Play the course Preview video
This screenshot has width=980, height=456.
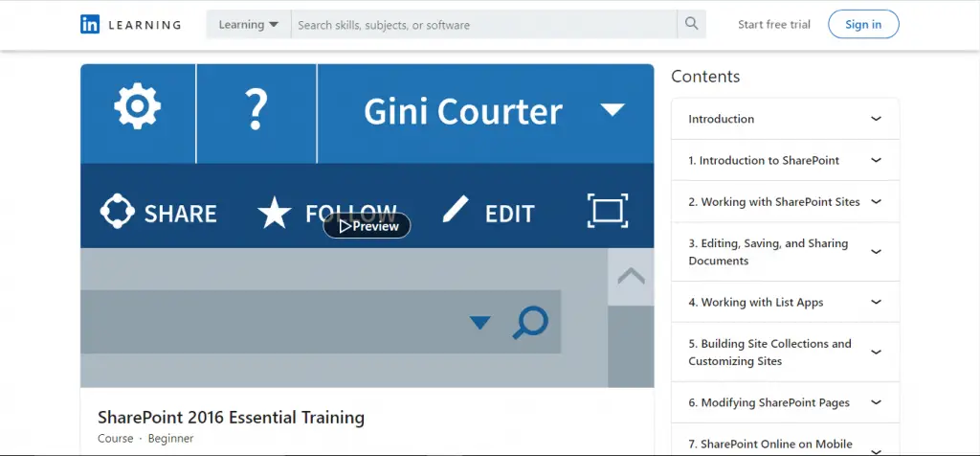[x=367, y=226]
